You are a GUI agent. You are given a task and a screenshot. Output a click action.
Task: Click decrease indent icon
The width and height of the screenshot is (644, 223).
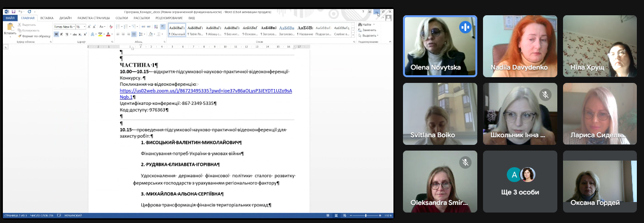(143, 27)
